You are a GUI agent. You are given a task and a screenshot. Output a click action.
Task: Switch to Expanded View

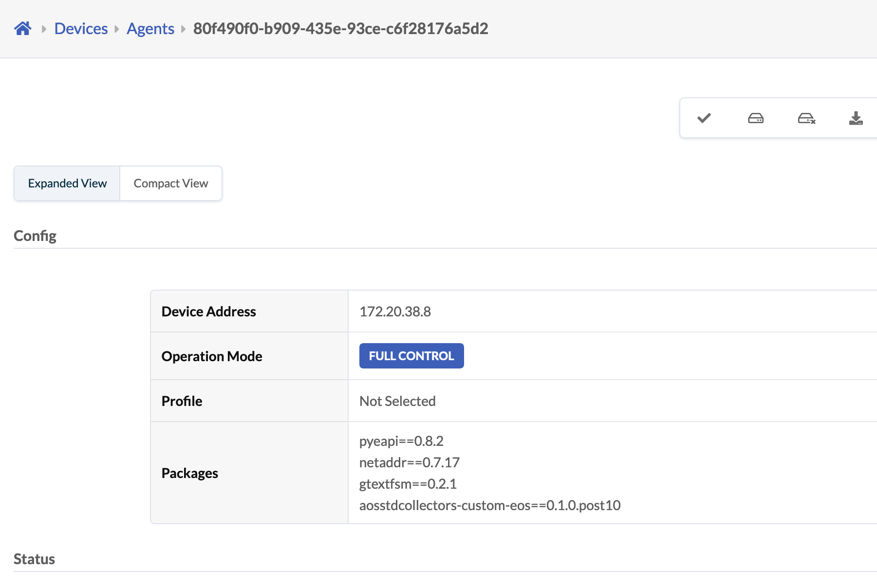click(x=67, y=184)
